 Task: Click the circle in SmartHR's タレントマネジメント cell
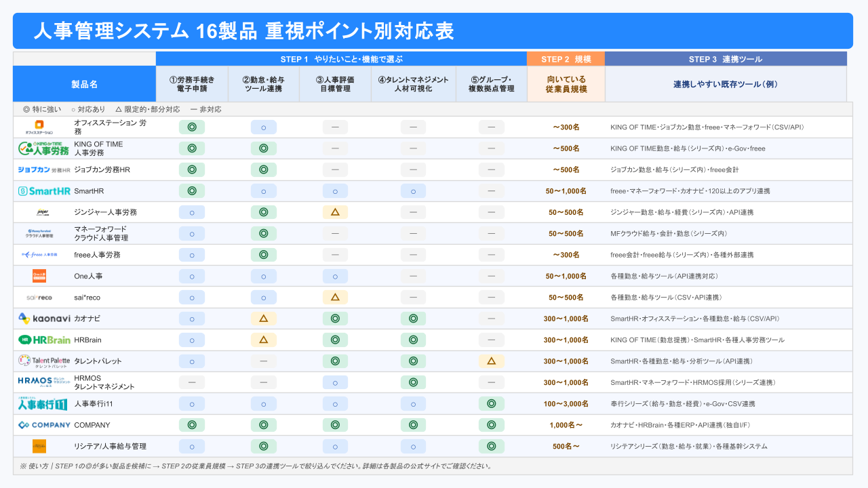click(413, 191)
